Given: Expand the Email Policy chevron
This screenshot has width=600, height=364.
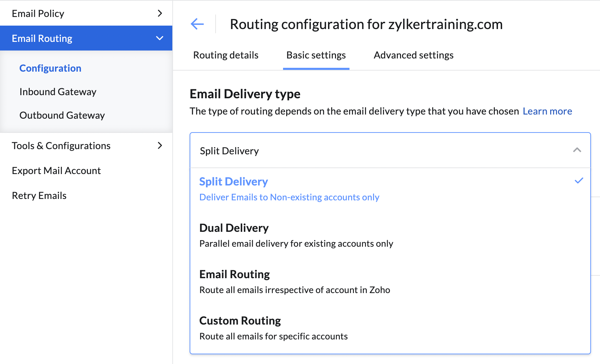Looking at the screenshot, I should tap(160, 13).
